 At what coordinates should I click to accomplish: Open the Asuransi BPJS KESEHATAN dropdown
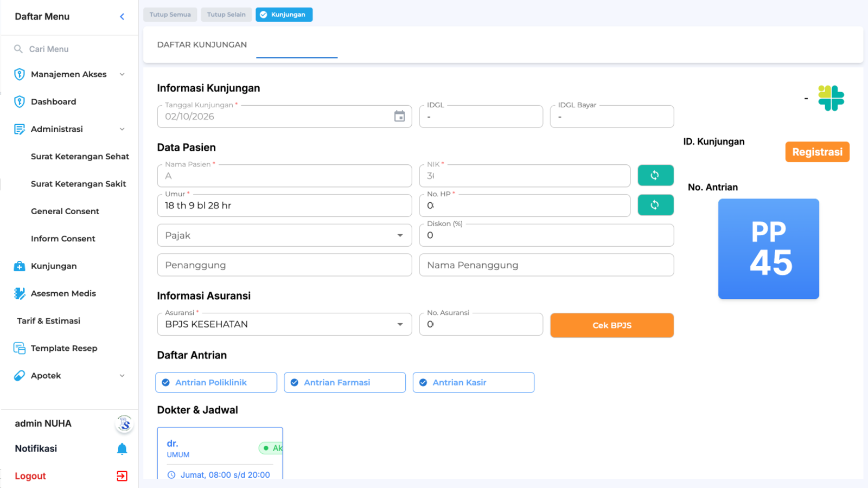tap(284, 324)
